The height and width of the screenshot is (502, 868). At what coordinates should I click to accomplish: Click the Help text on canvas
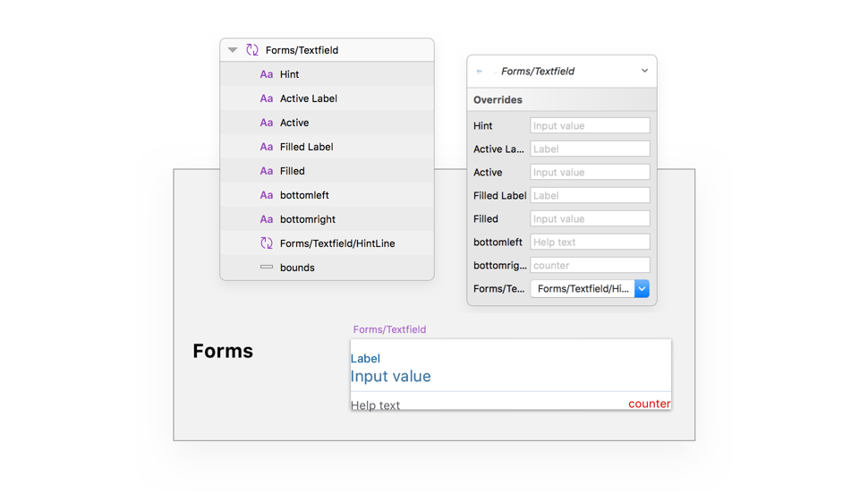click(375, 405)
